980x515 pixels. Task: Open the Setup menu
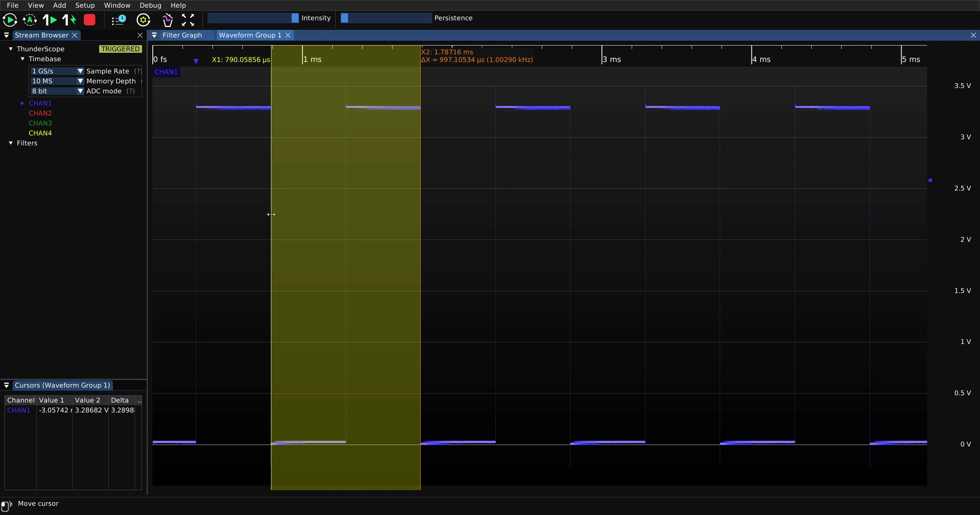click(85, 5)
